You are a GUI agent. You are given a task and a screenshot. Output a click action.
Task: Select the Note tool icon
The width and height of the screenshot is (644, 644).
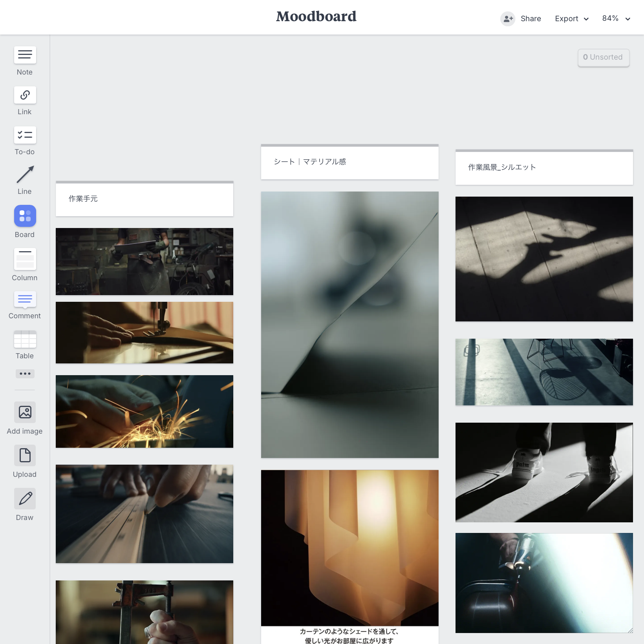(25, 55)
